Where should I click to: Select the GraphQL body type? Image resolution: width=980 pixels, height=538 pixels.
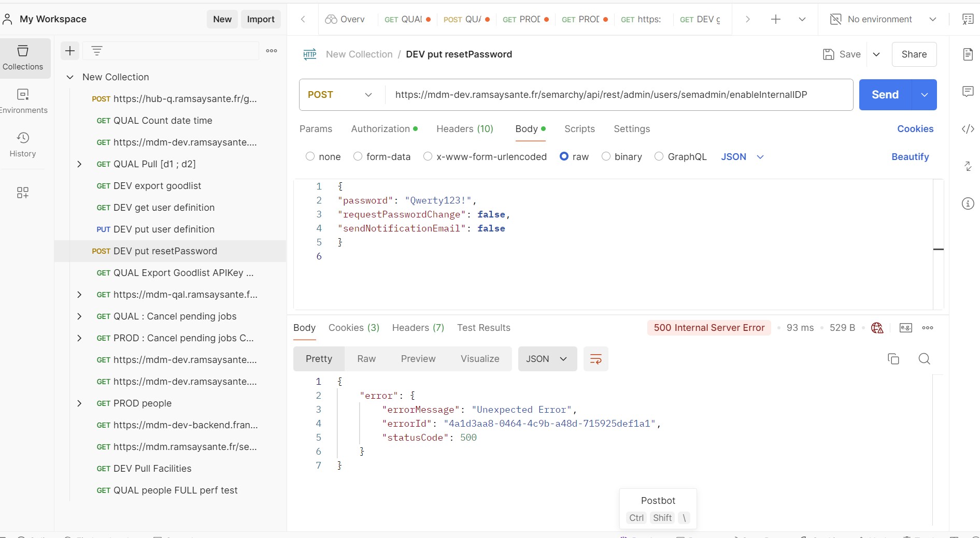(659, 156)
